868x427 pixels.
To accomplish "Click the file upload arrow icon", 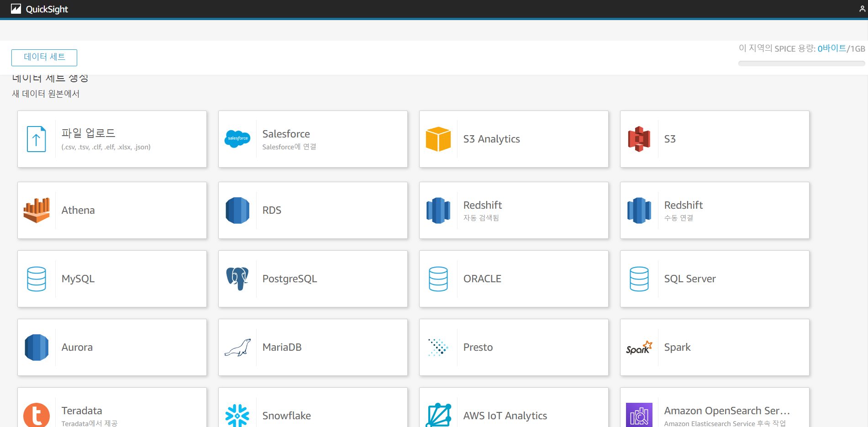I will (x=37, y=139).
